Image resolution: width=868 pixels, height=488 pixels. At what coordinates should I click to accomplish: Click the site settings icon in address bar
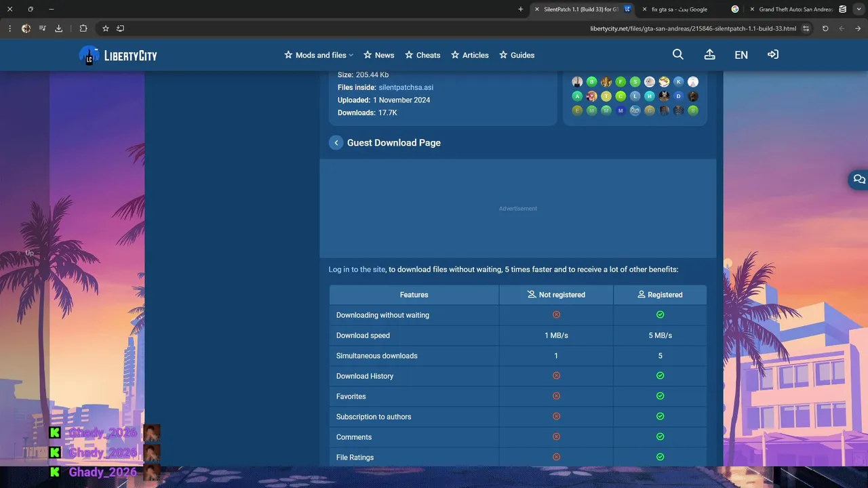pyautogui.click(x=806, y=28)
